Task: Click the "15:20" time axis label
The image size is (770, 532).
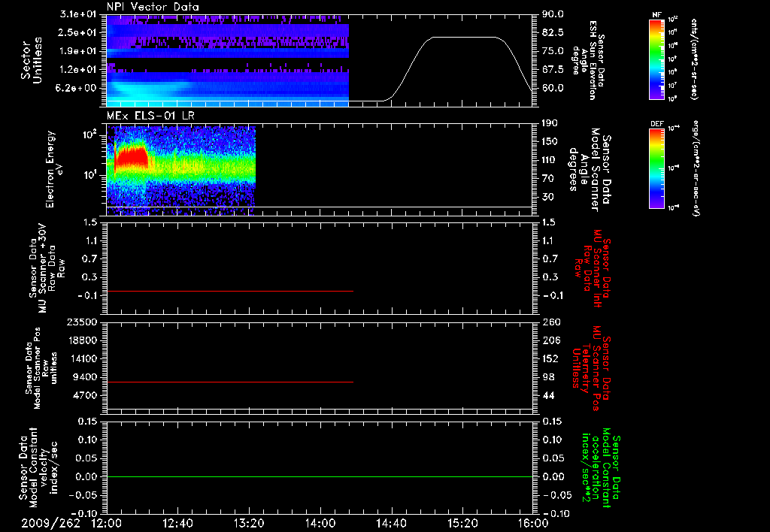Action: 462,523
